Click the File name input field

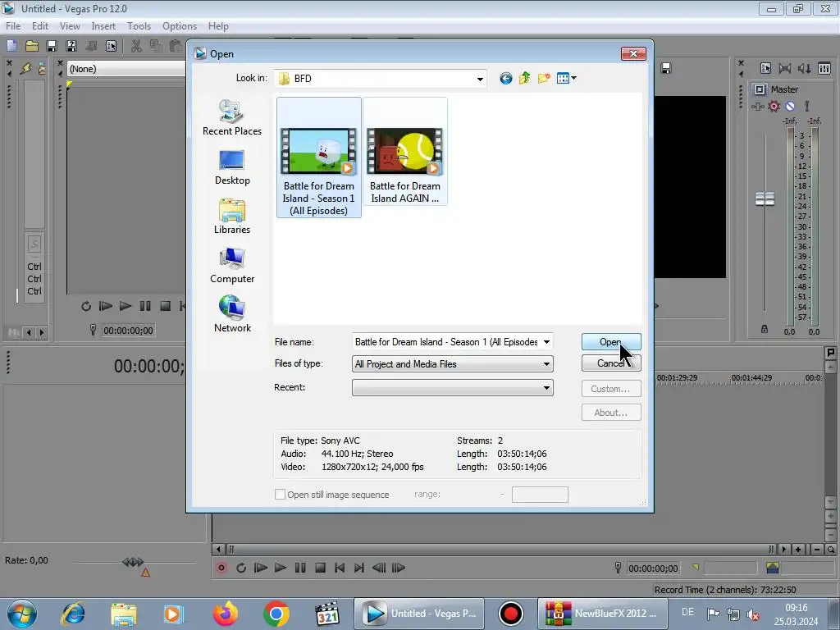pos(445,342)
